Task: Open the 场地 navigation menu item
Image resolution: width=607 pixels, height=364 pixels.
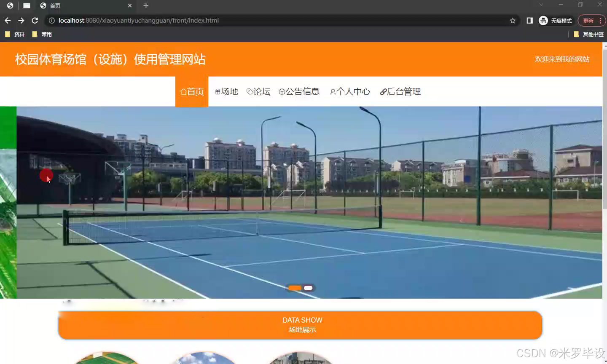Action: [x=226, y=91]
